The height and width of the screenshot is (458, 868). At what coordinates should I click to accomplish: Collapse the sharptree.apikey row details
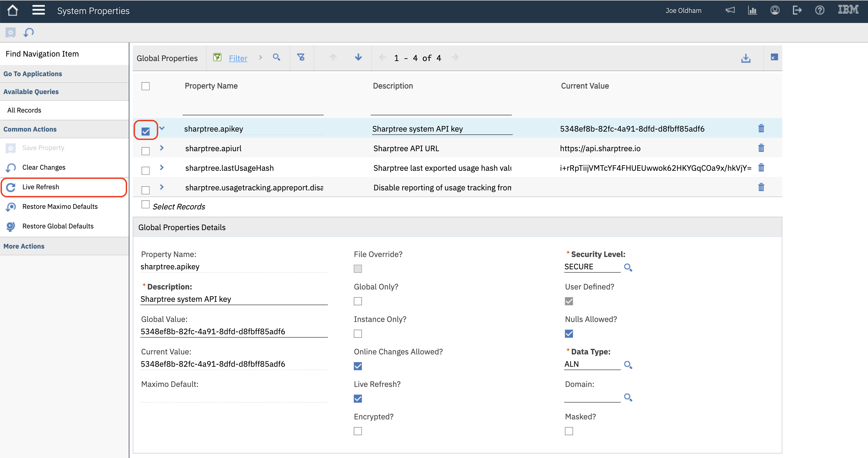(162, 128)
